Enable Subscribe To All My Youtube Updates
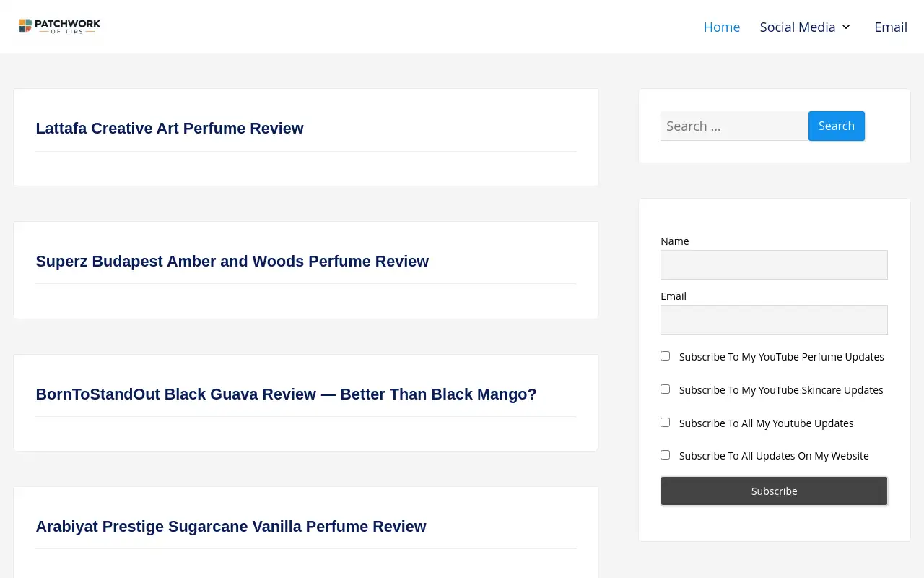This screenshot has height=578, width=924. point(665,423)
